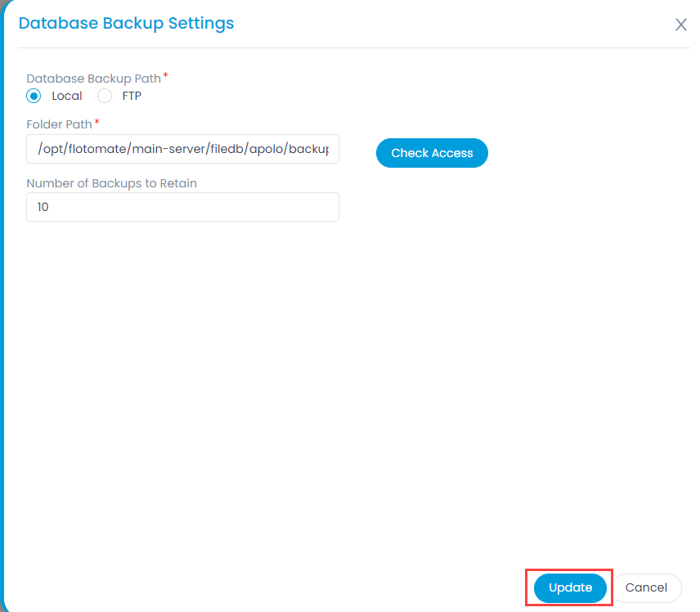Click the Database Backup Settings title

pyautogui.click(x=126, y=23)
